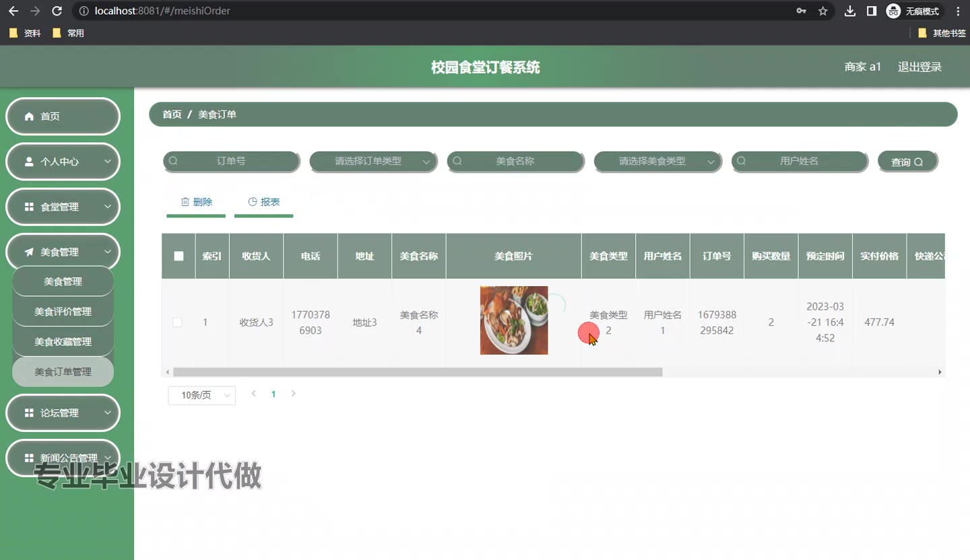This screenshot has height=560, width=970.
Task: Click the search icon in 用户姓名 field
Action: (742, 161)
